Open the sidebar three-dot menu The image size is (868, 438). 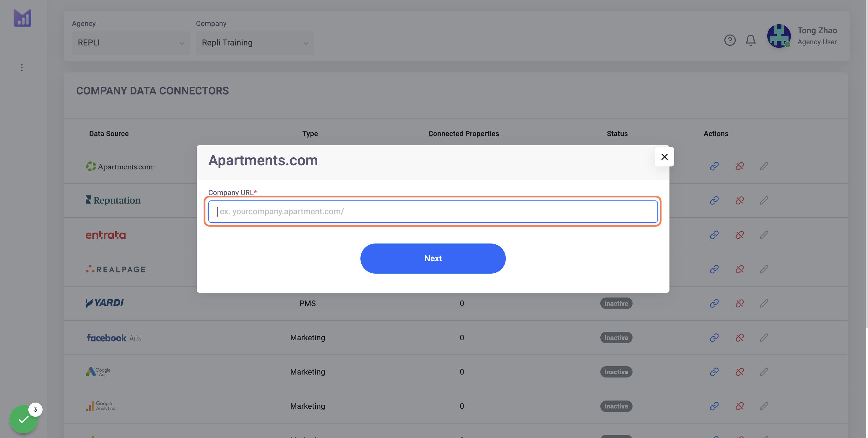pyautogui.click(x=22, y=68)
